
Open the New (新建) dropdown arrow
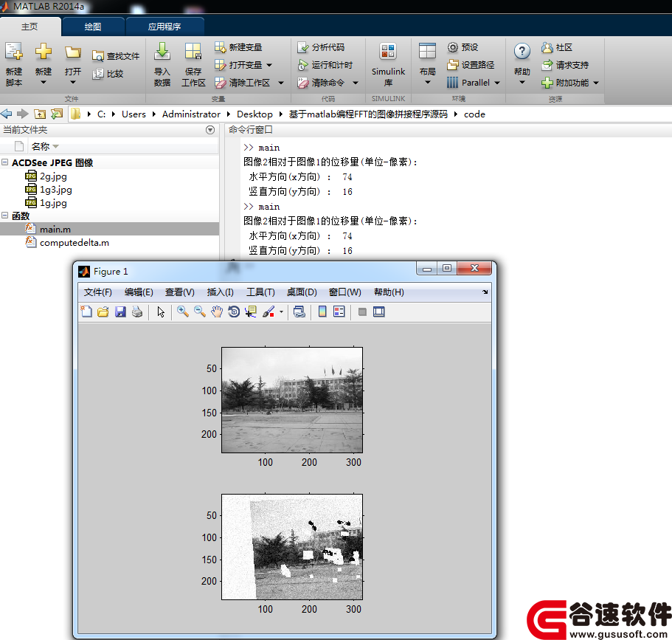tap(44, 83)
